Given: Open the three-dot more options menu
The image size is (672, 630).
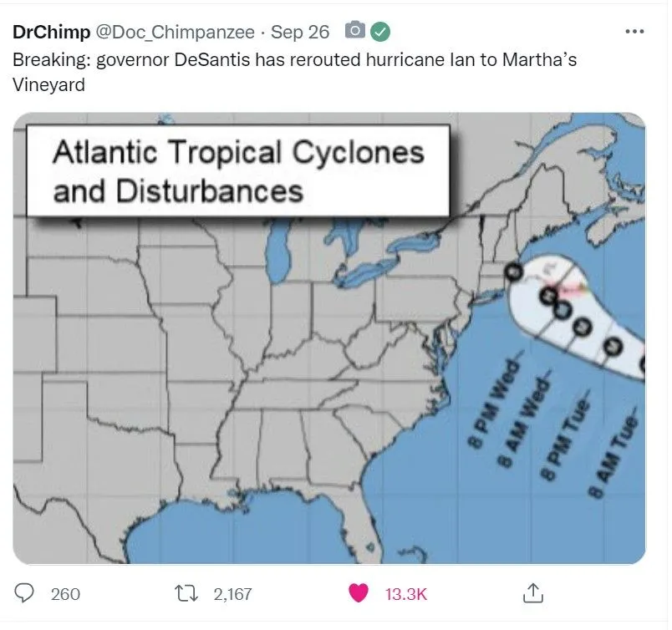Looking at the screenshot, I should pos(634,32).
